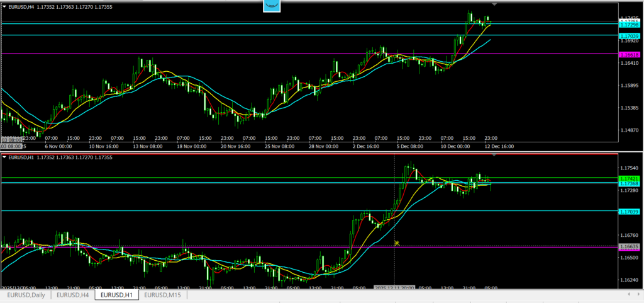The width and height of the screenshot is (644, 303).
Task: Select the cyan 1.17039 price label on H1
Action: click(629, 212)
